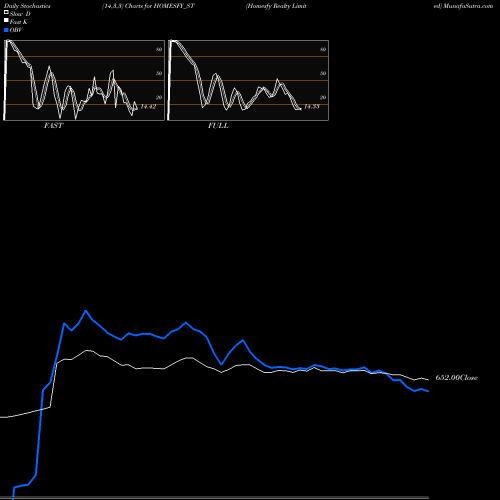Click the blue OBV legend swatch
The image size is (500, 500).
point(6,30)
